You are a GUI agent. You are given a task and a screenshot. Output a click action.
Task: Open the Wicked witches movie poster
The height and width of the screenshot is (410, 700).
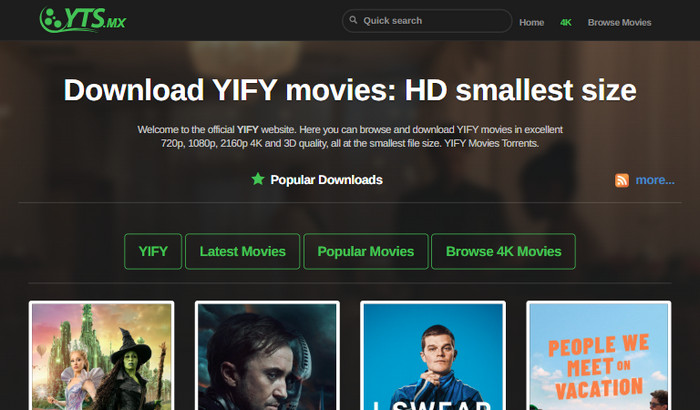(101, 356)
